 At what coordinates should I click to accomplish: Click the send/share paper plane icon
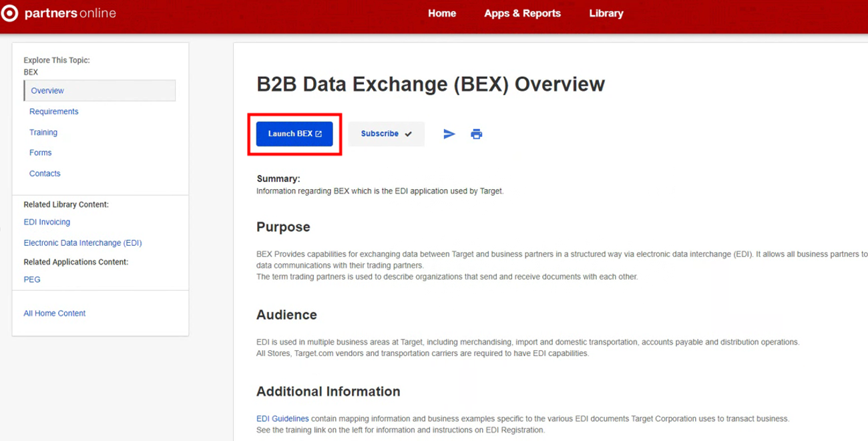pos(449,134)
